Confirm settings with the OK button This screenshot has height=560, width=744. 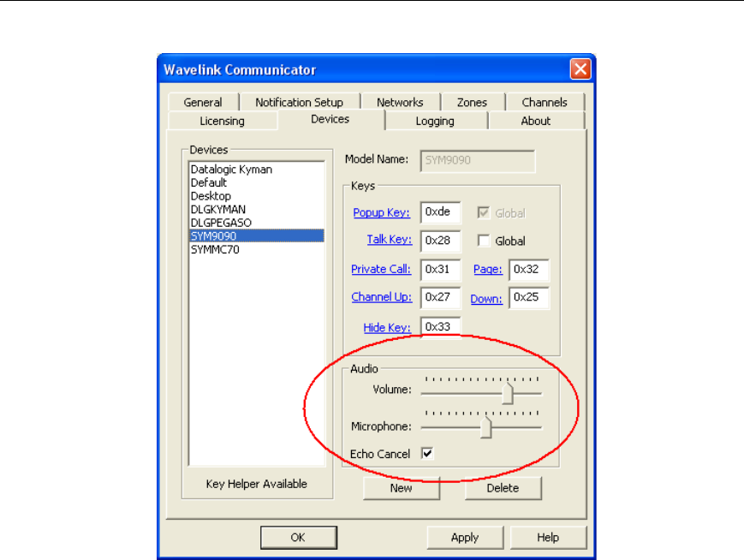tap(299, 538)
